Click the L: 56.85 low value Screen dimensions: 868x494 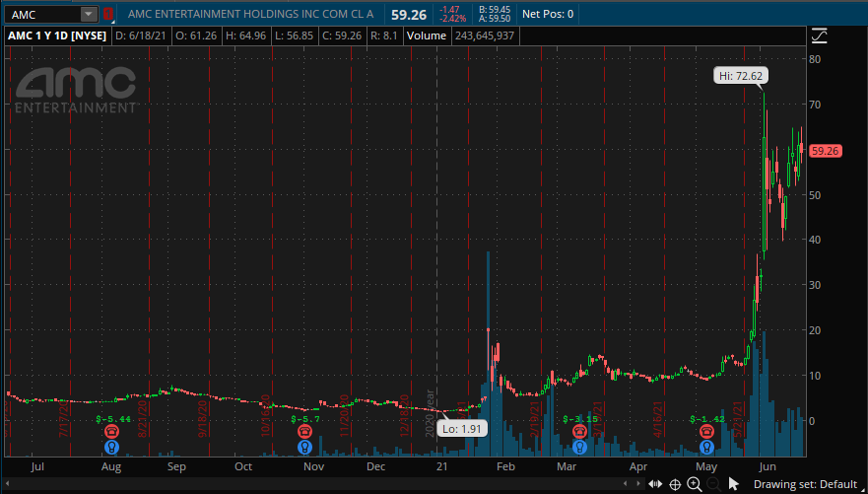[x=294, y=36]
